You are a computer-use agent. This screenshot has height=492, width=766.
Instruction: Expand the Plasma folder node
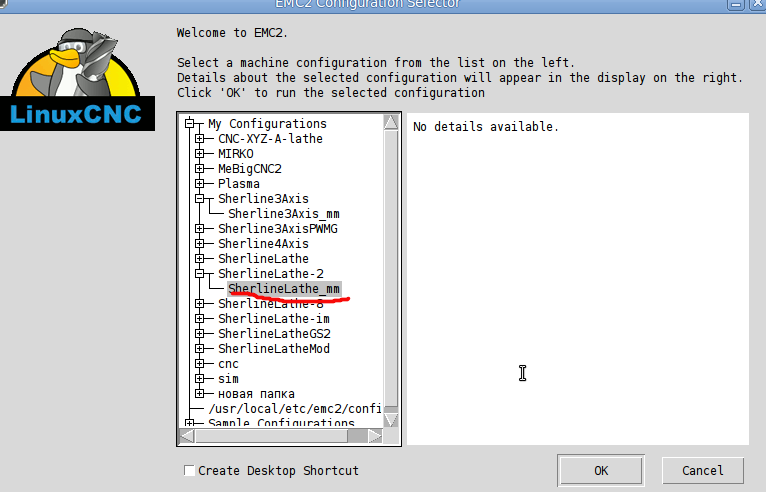[199, 184]
